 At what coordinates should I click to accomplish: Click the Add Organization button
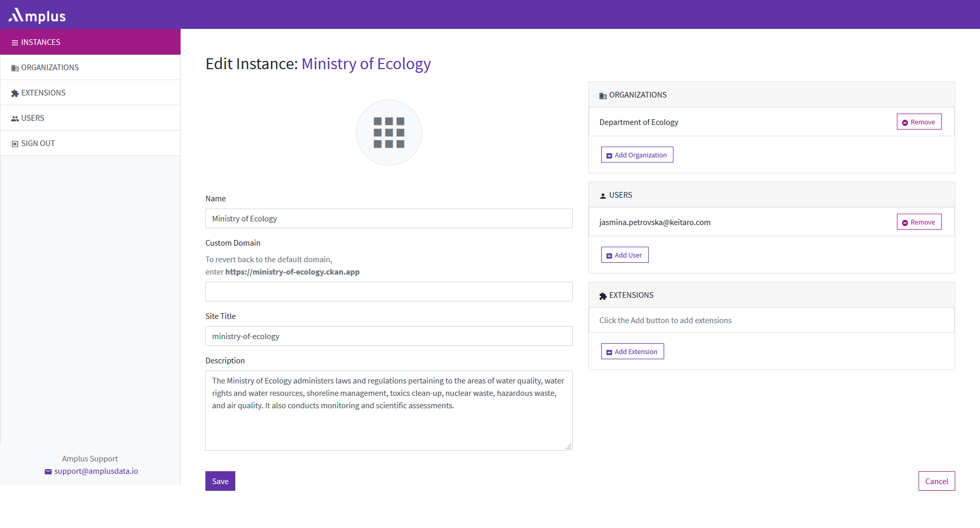tap(637, 155)
